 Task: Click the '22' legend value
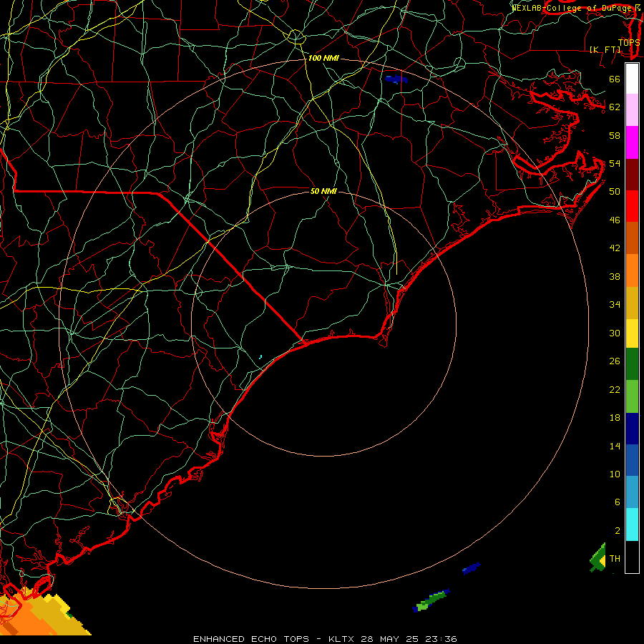[x=615, y=389]
